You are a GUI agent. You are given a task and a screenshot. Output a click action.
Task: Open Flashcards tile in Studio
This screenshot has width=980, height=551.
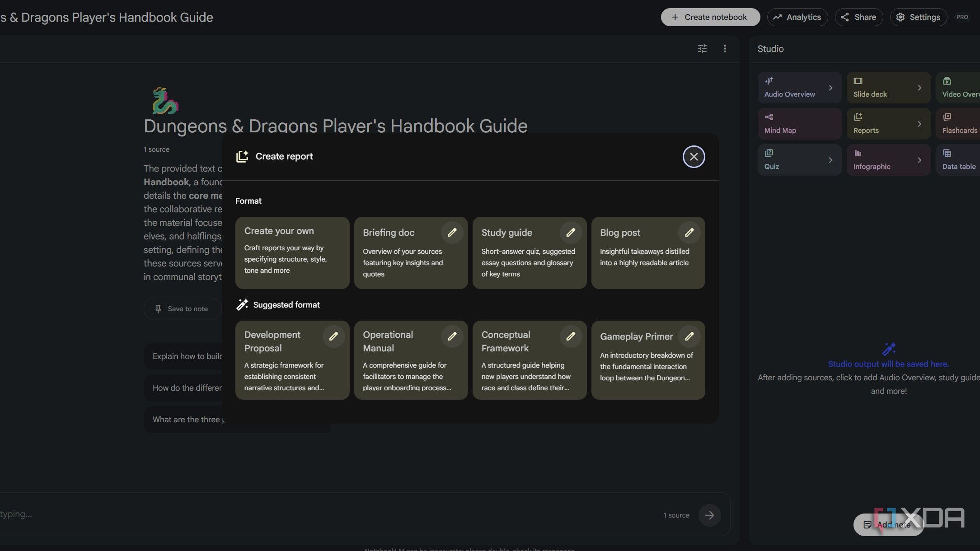click(958, 124)
